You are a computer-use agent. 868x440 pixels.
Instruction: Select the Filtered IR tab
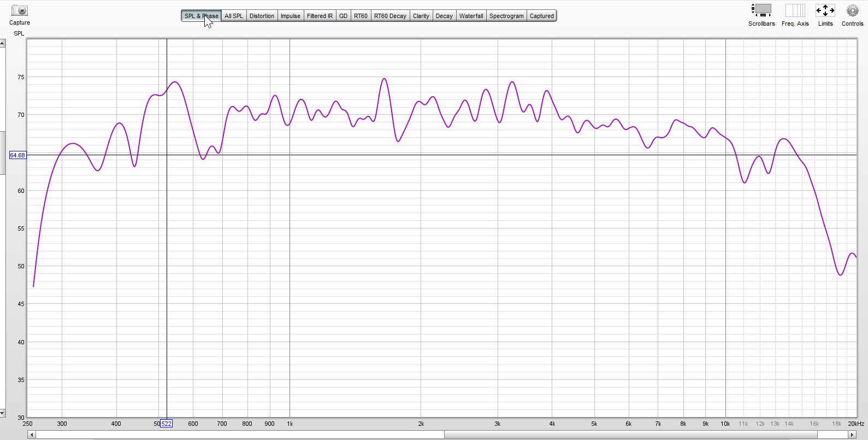click(320, 16)
